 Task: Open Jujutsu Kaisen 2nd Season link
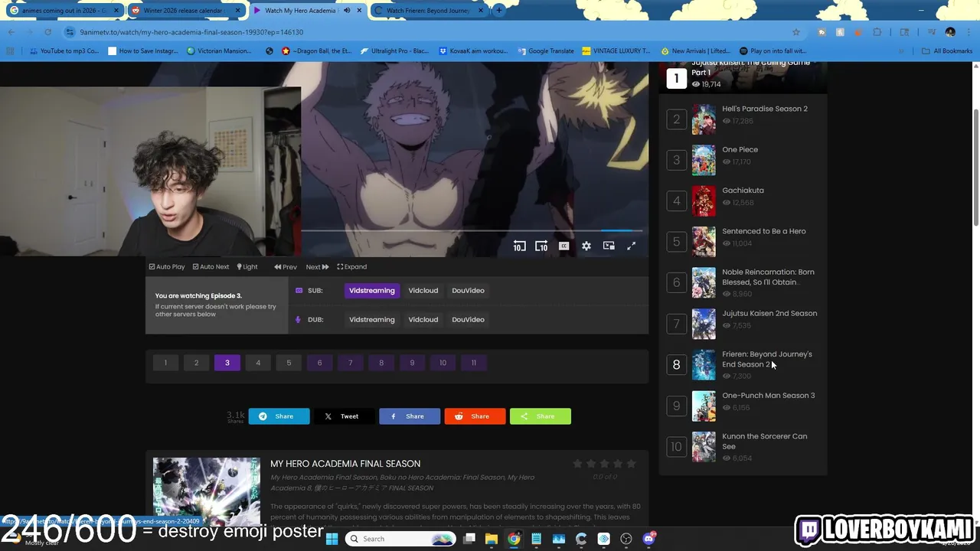(769, 313)
